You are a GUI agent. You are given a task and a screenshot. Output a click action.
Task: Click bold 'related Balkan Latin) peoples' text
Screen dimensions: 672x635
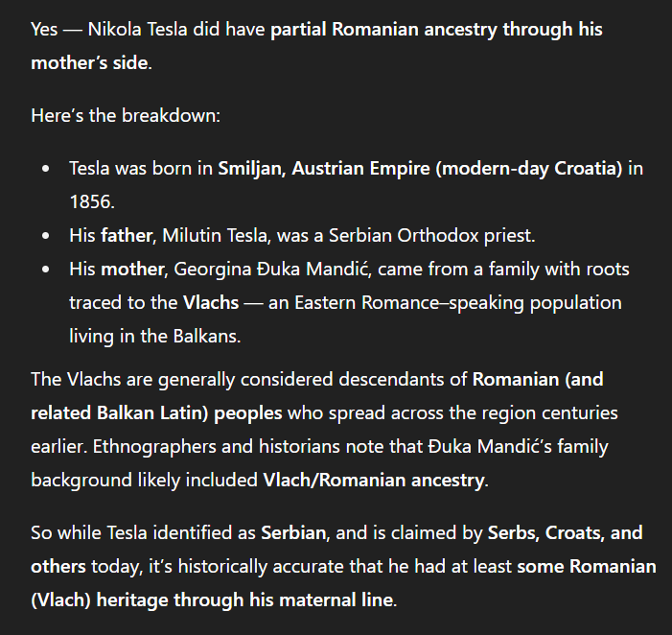click(156, 413)
